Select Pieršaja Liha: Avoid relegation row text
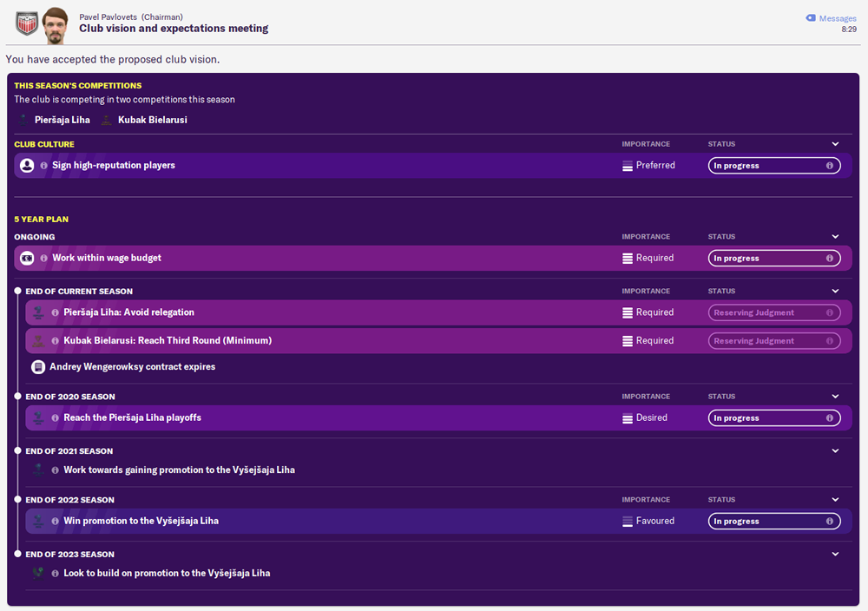Screen dimensions: 868x611 (x=128, y=312)
